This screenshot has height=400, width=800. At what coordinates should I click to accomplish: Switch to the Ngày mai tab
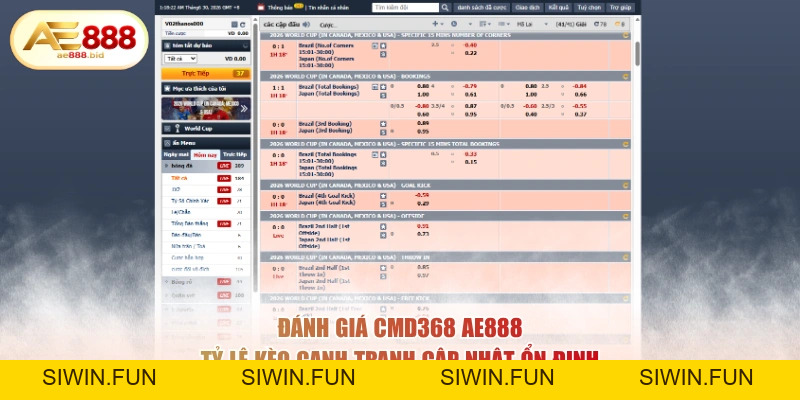point(176,155)
